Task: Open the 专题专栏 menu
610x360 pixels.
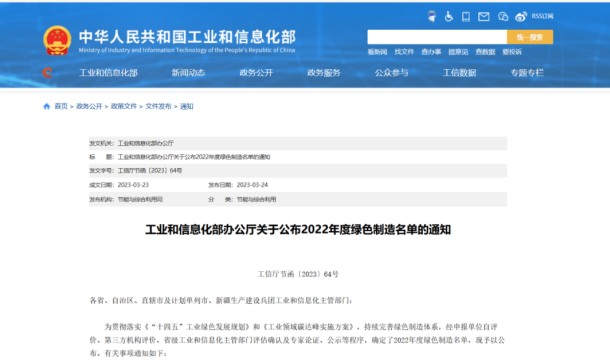Action: click(x=527, y=73)
